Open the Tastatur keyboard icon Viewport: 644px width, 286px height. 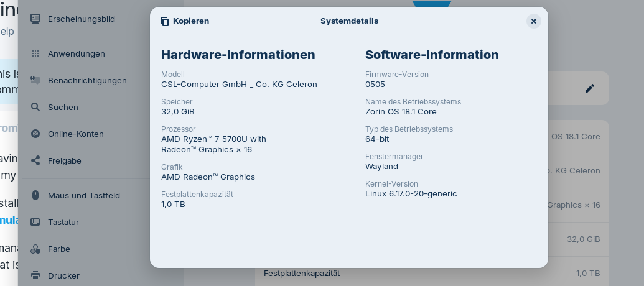pyautogui.click(x=35, y=222)
